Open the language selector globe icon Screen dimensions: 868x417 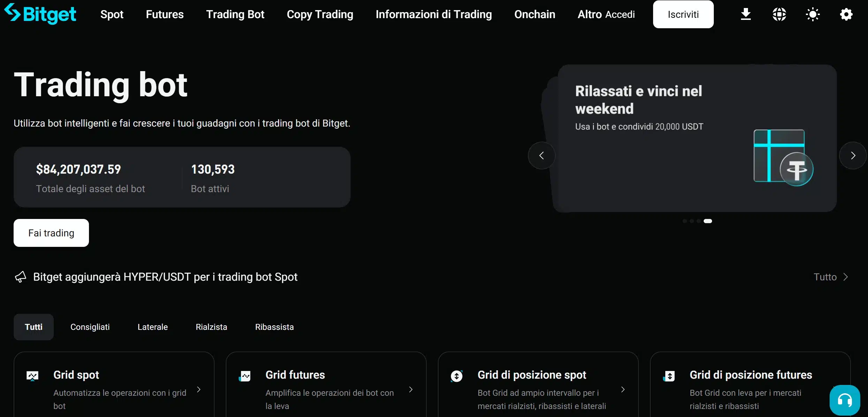pyautogui.click(x=779, y=14)
